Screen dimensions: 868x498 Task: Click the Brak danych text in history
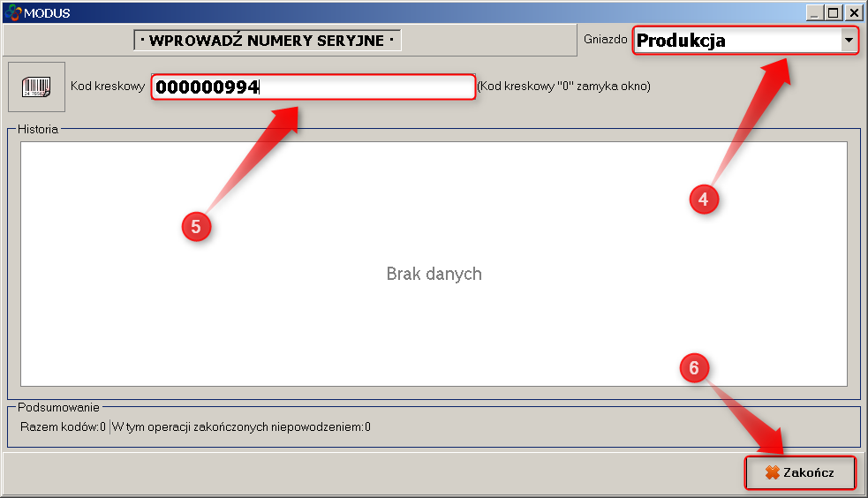pos(434,274)
